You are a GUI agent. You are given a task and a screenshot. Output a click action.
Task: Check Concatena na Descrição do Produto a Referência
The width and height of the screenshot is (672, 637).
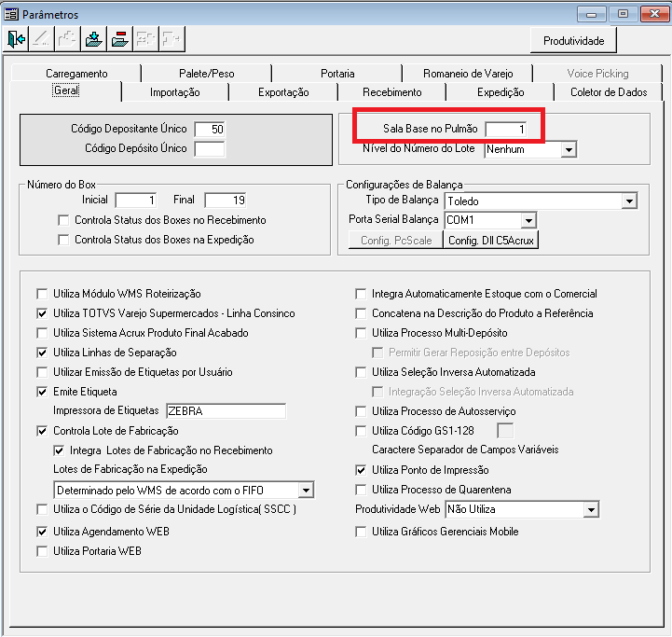(361, 313)
